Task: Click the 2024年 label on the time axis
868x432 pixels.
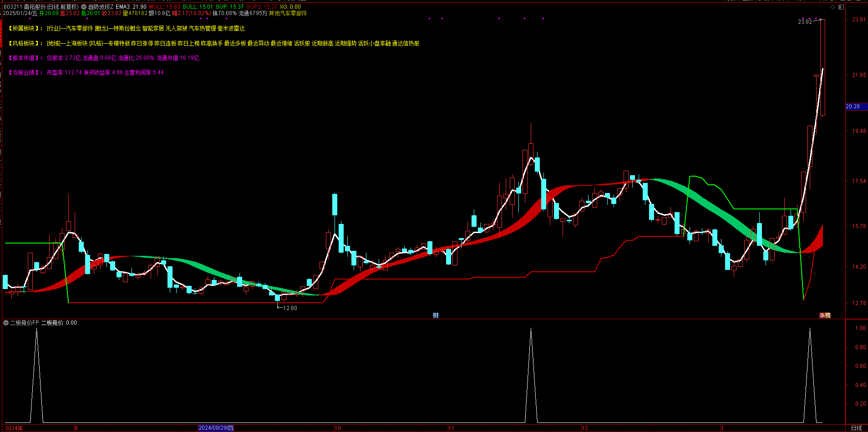Action: click(14, 428)
